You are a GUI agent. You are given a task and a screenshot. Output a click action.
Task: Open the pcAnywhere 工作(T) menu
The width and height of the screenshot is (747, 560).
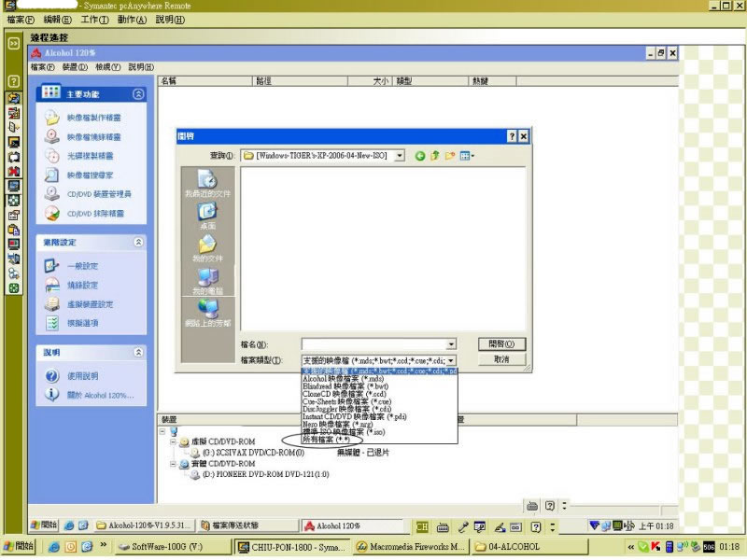94,20
